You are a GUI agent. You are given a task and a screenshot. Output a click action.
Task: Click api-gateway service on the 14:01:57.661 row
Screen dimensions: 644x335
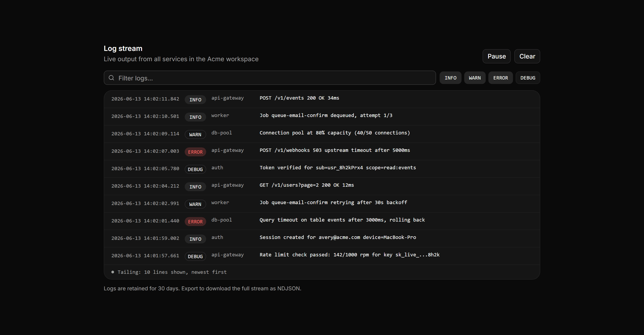pyautogui.click(x=227, y=255)
